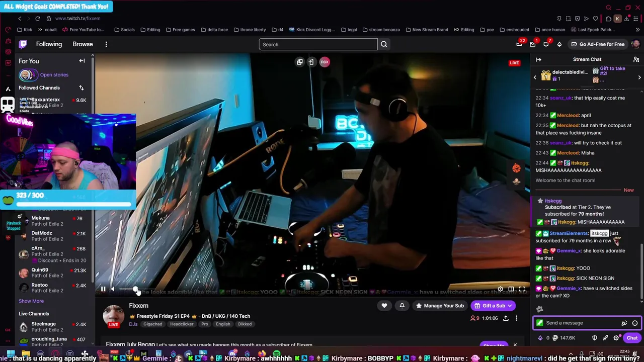644x362 pixels.
Task: Open the whispers inbox icon
Action: pos(532,44)
